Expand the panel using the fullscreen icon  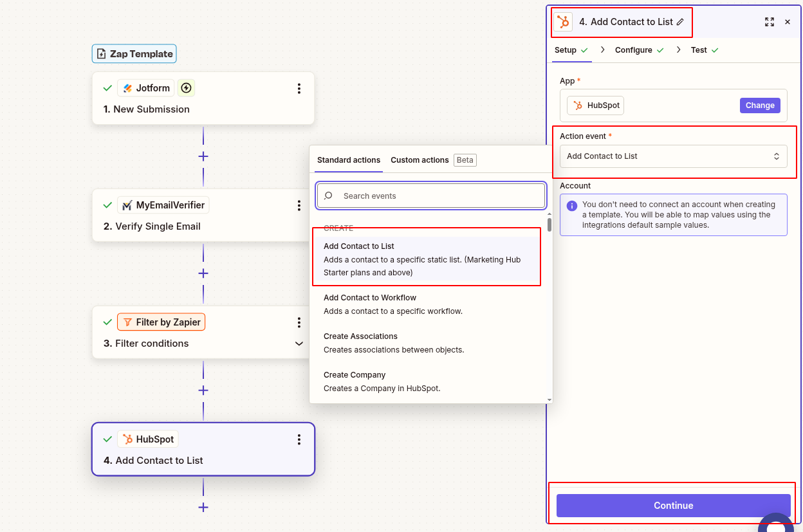[770, 21]
